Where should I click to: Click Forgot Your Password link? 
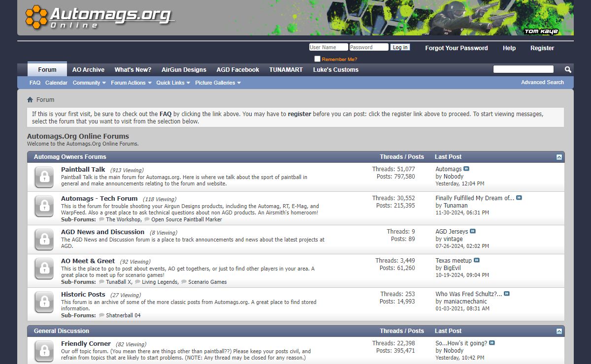(x=457, y=48)
